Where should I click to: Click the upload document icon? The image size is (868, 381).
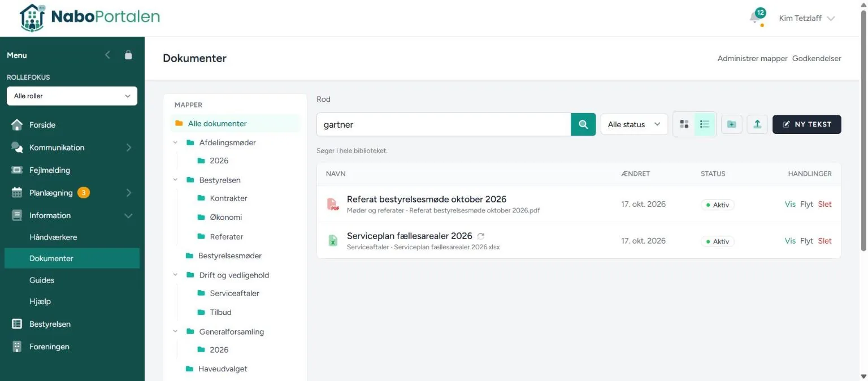757,124
